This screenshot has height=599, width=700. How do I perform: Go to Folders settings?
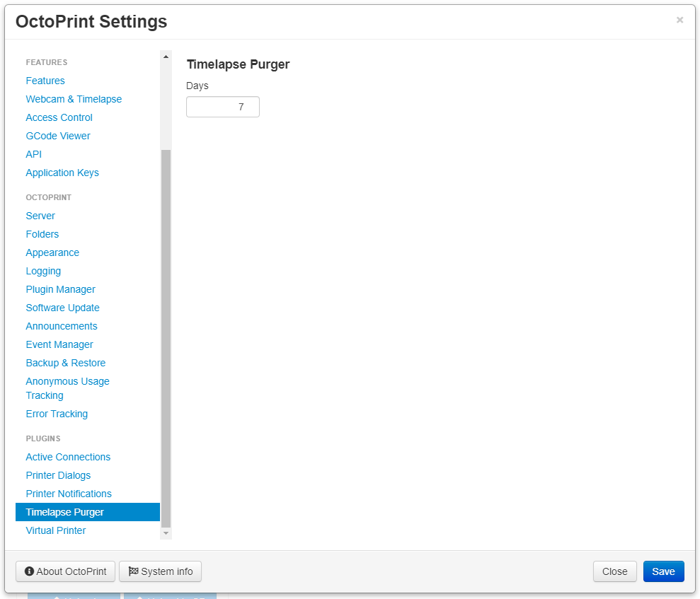pyautogui.click(x=42, y=234)
